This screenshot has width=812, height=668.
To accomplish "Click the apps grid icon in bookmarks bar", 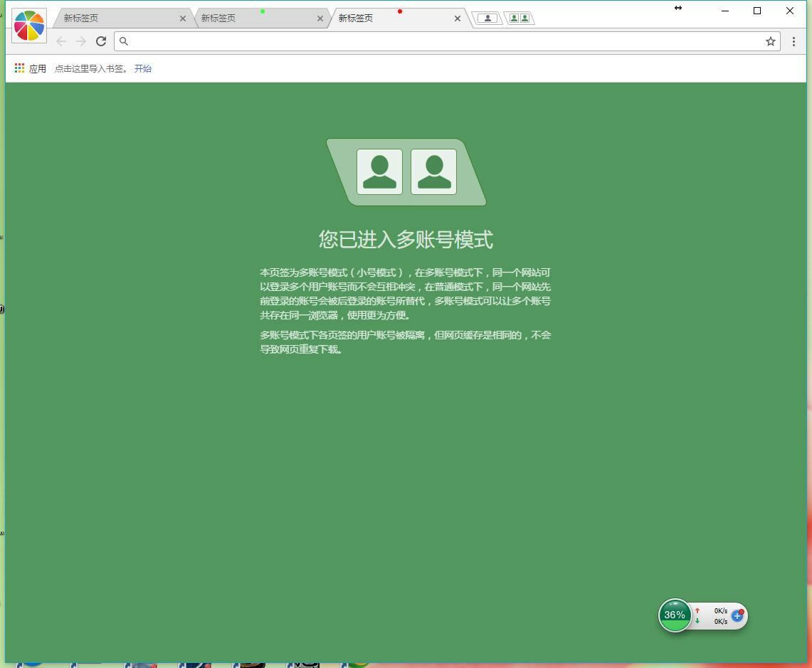I will point(19,68).
